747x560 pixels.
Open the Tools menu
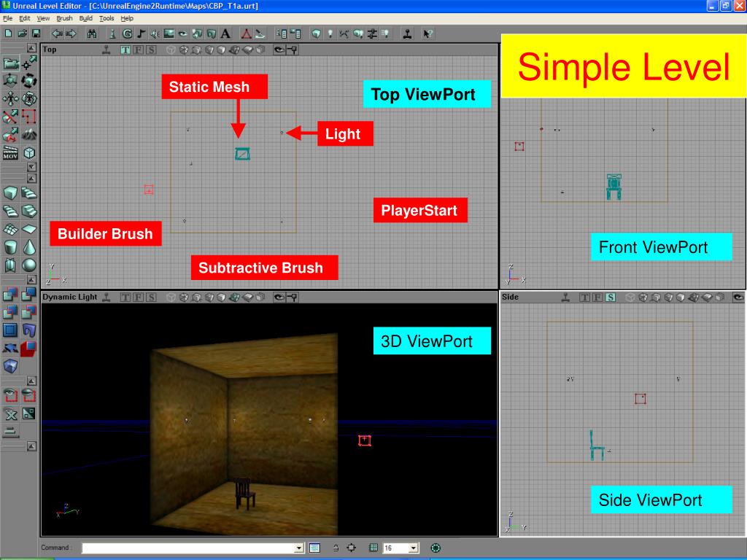tap(107, 18)
